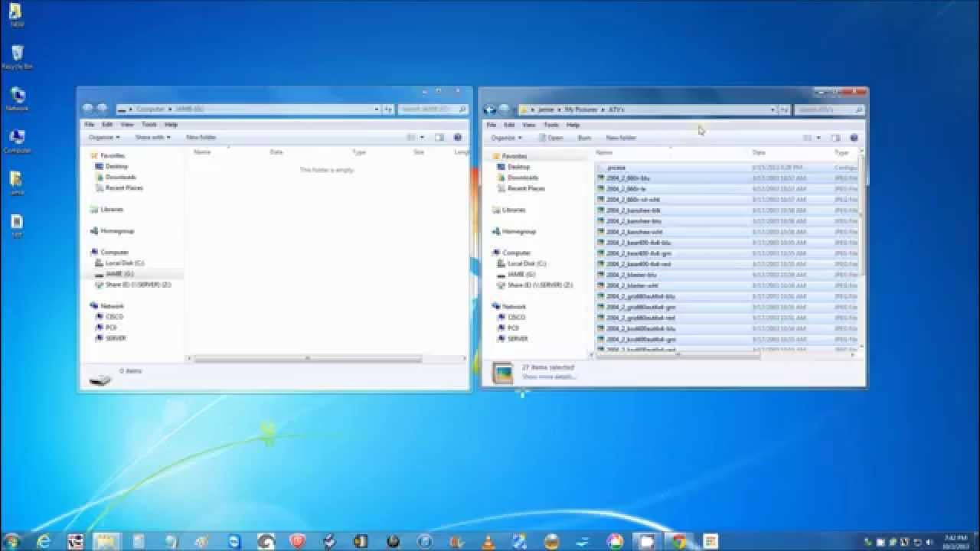
Task: Click horizontal scrollbar in JAMIE (G:) window
Action: (307, 358)
